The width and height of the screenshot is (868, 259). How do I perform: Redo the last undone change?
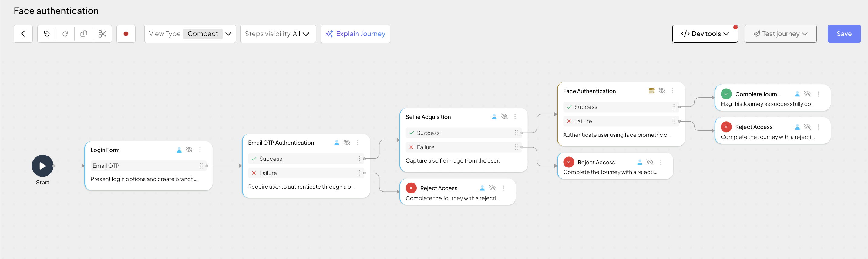(66, 34)
